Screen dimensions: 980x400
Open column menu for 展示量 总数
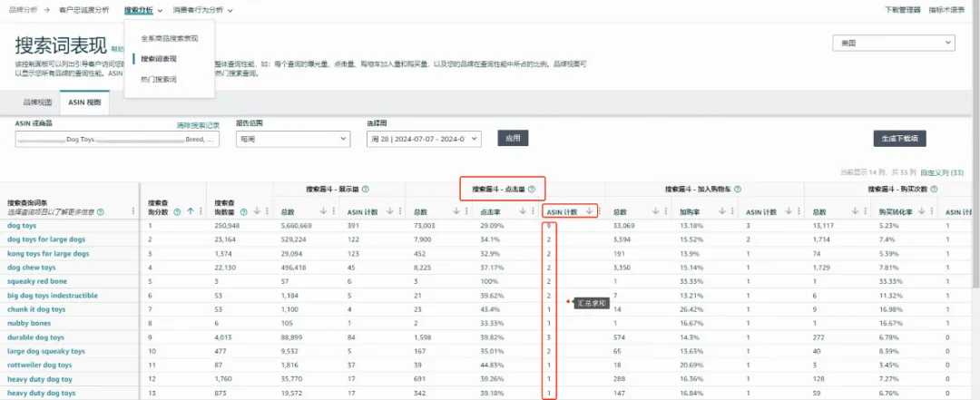pyautogui.click(x=333, y=211)
